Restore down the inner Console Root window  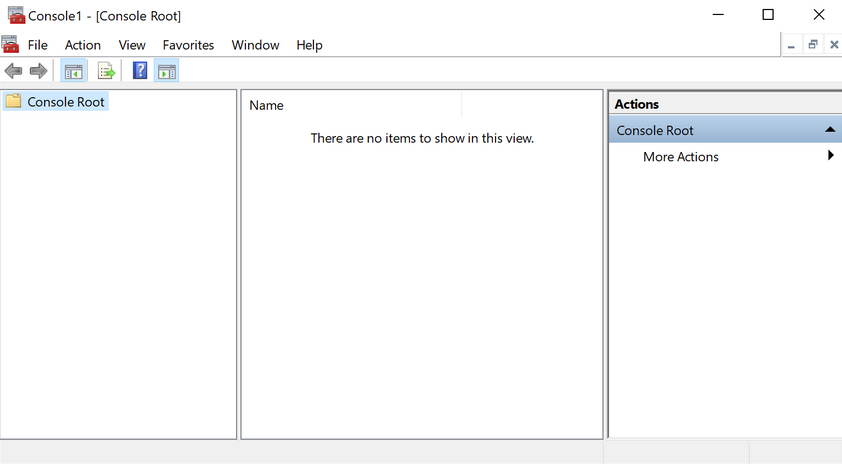(813, 45)
